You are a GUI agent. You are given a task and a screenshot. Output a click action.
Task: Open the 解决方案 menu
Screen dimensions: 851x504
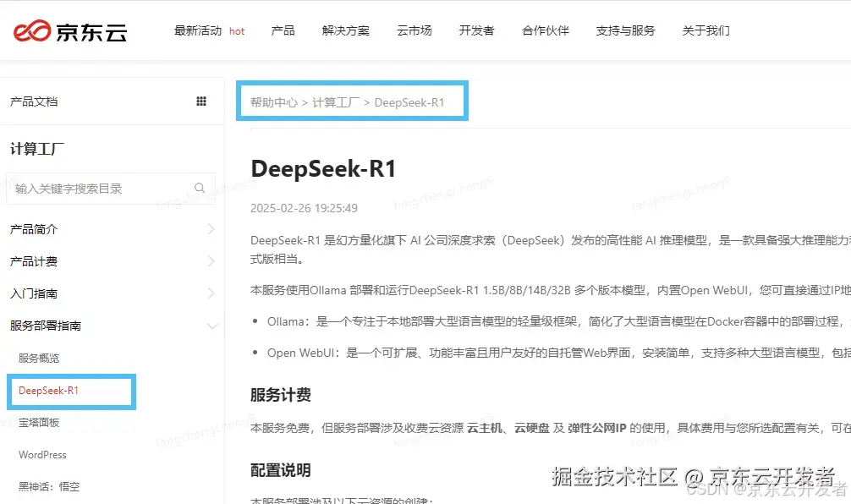point(346,31)
